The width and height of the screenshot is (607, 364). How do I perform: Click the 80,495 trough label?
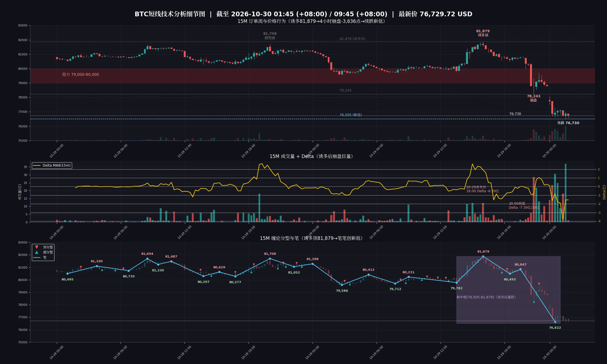click(67, 279)
